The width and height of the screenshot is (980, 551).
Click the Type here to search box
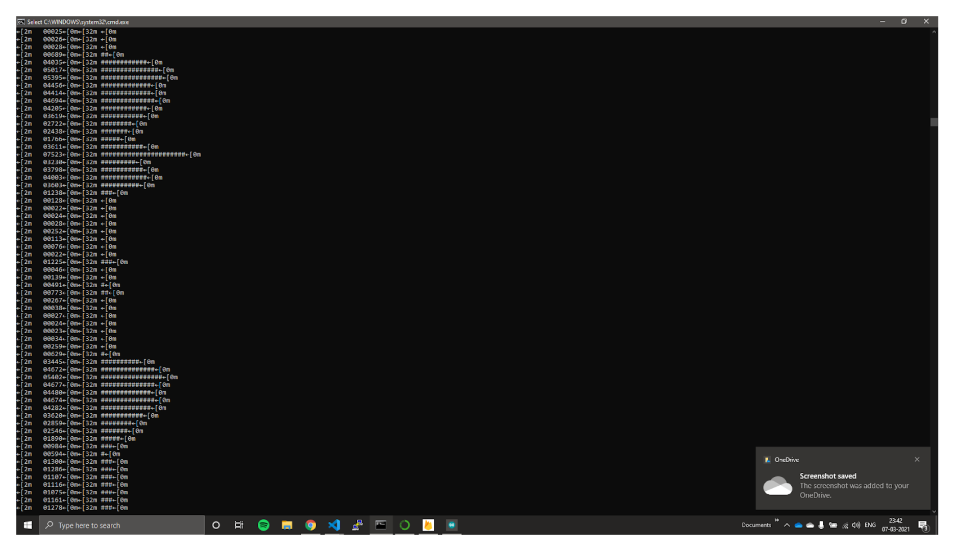pos(122,525)
